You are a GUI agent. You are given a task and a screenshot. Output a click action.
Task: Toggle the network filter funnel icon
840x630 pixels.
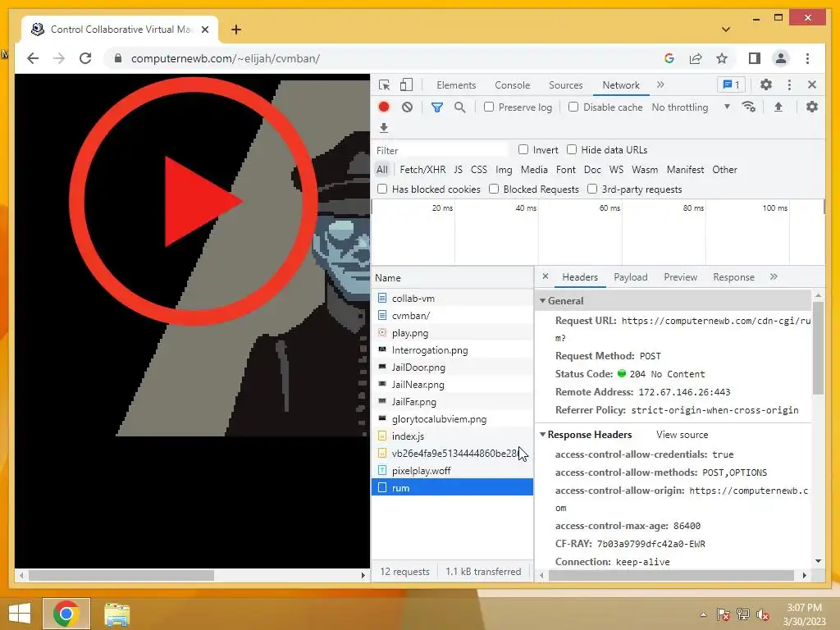tap(437, 107)
